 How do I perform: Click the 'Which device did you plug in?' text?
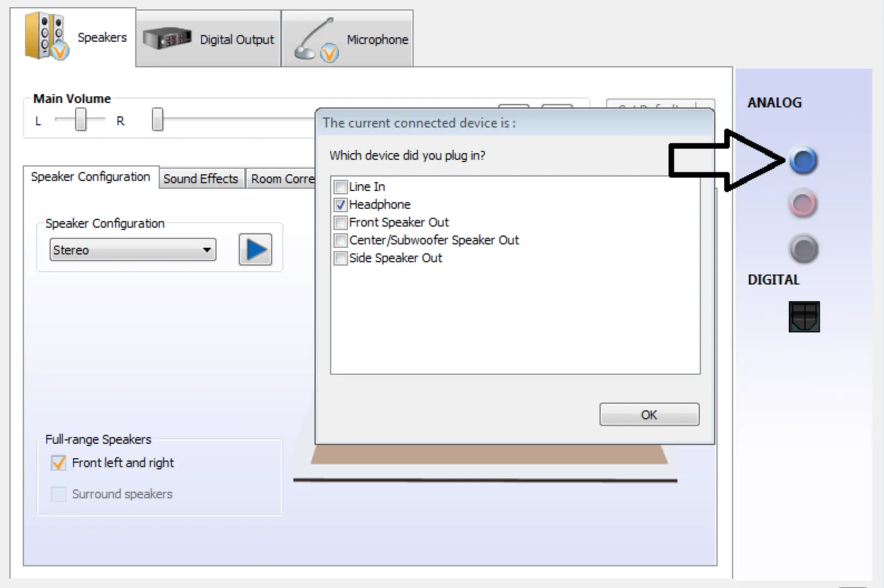pyautogui.click(x=407, y=155)
